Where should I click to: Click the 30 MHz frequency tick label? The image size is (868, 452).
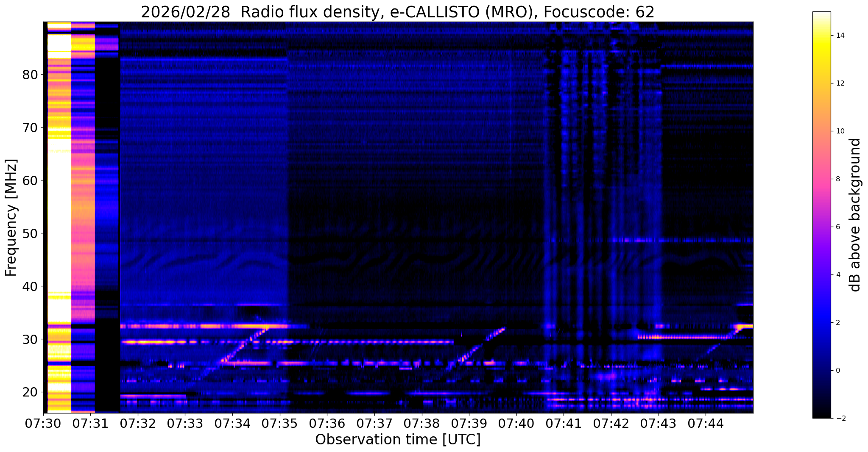pyautogui.click(x=30, y=340)
